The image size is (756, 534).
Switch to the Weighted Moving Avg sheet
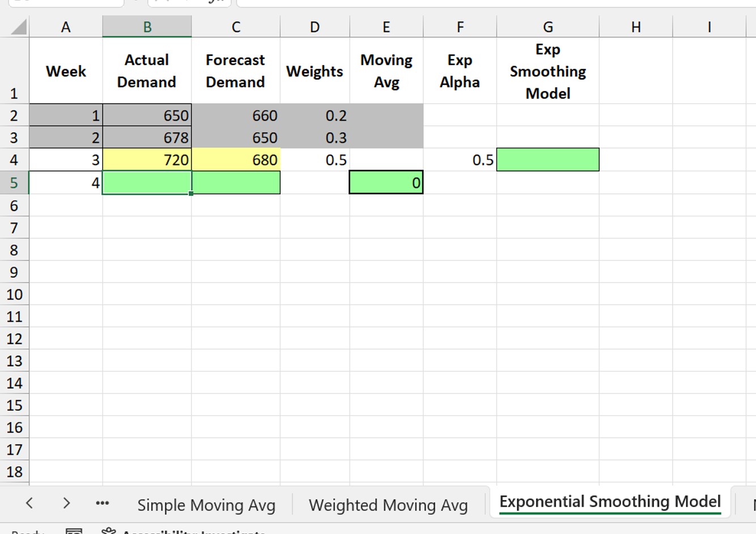(x=388, y=505)
